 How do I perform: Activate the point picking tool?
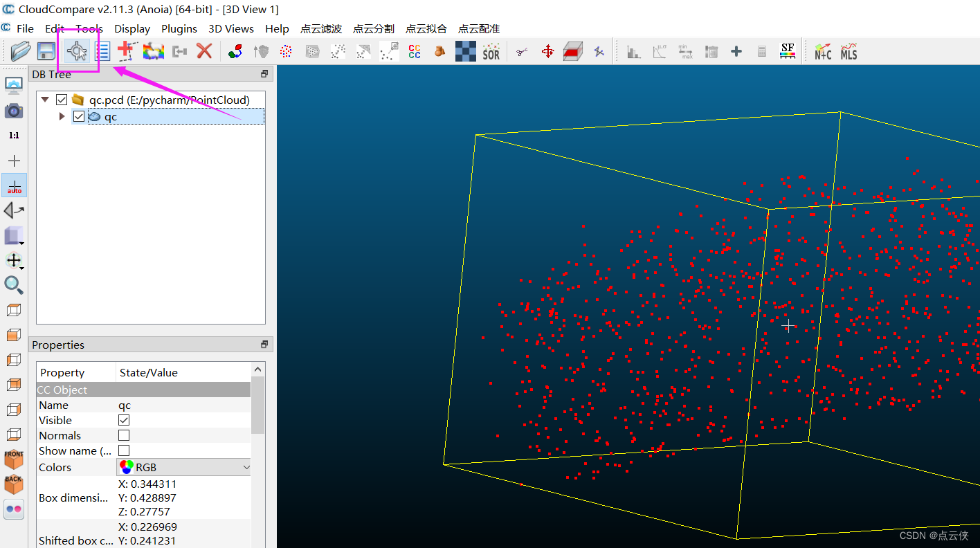point(78,51)
